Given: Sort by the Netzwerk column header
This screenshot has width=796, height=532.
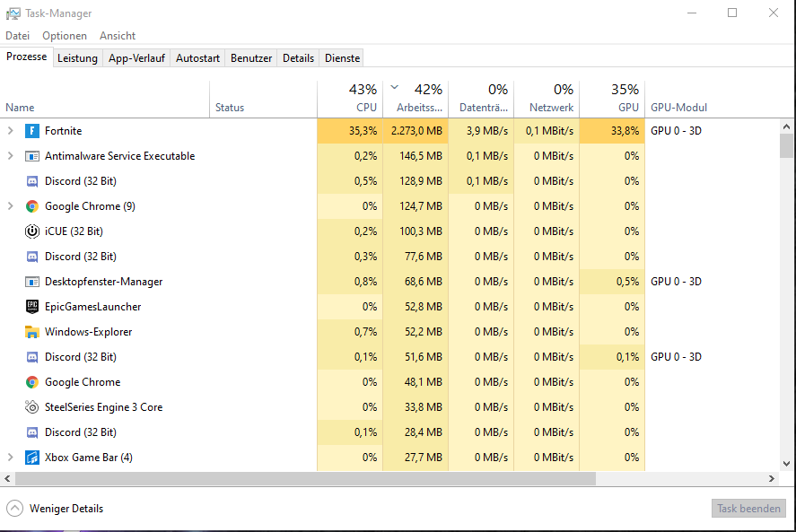Looking at the screenshot, I should click(x=547, y=100).
